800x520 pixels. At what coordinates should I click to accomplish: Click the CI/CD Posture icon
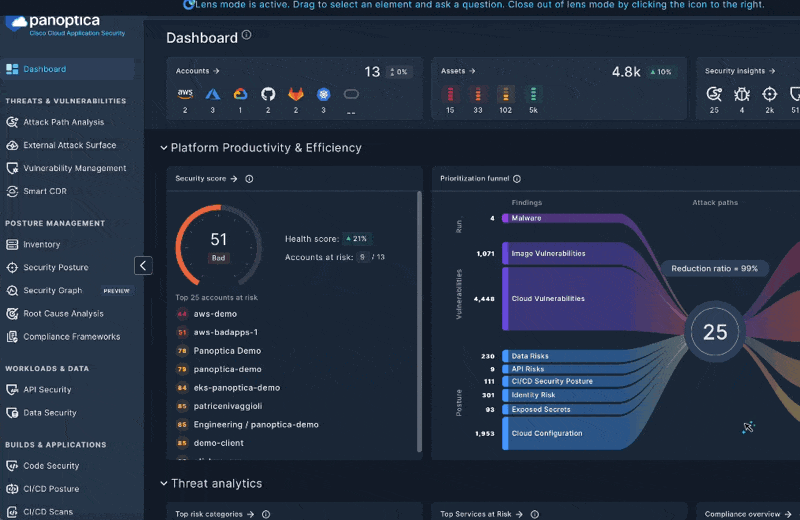[12, 488]
